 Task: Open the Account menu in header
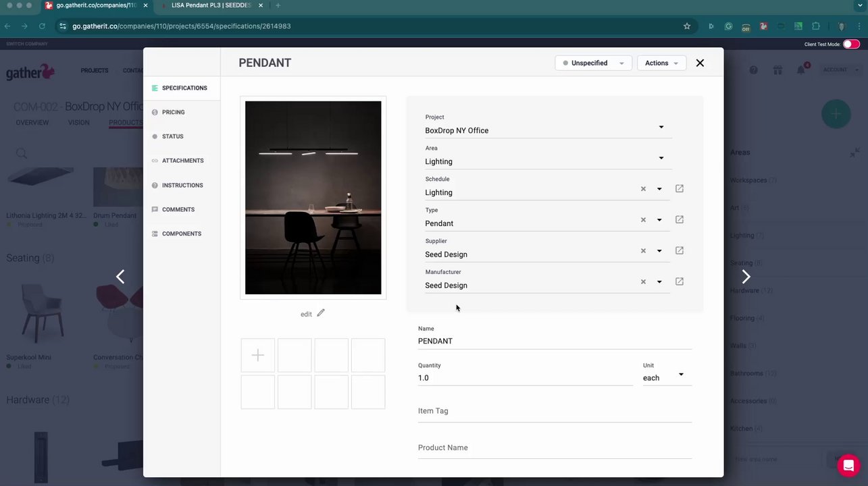click(x=840, y=70)
